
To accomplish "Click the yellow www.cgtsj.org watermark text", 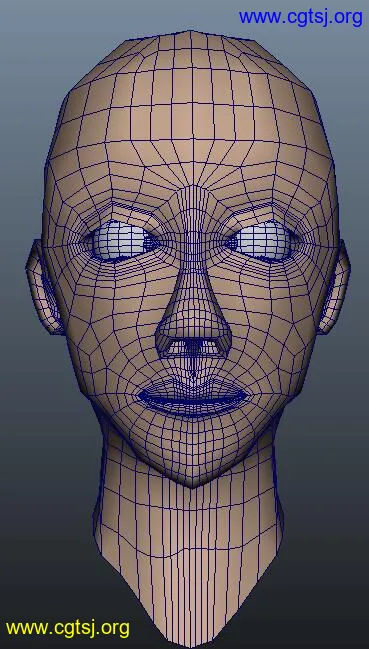I will point(68,628).
